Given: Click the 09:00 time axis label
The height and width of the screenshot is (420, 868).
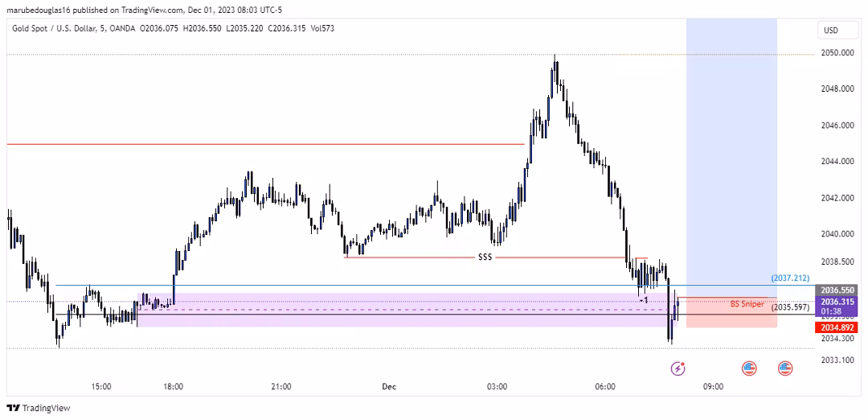Looking at the screenshot, I should coord(713,386).
